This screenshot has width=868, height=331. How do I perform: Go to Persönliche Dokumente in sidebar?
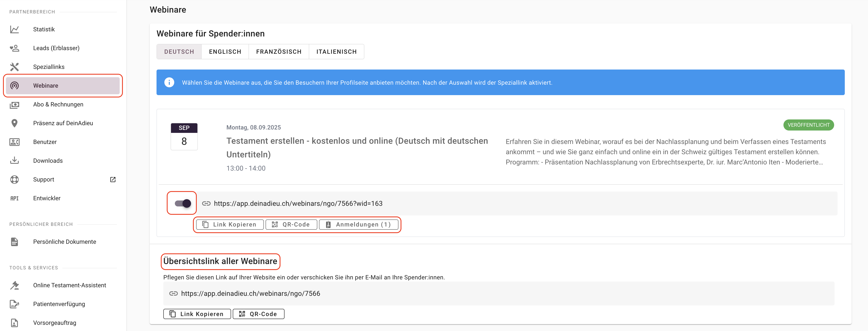coord(64,242)
